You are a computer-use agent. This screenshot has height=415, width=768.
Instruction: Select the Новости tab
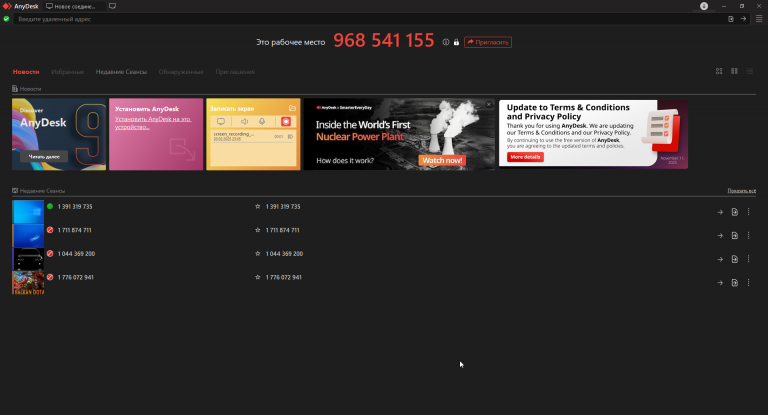point(26,72)
